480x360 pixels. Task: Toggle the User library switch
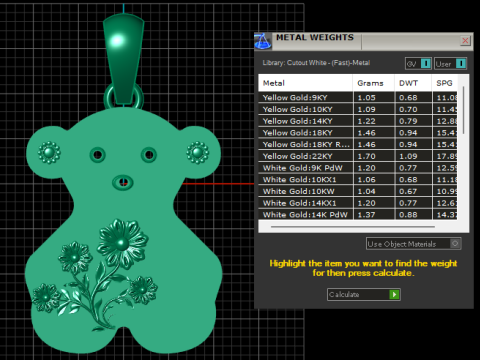pyautogui.click(x=450, y=63)
